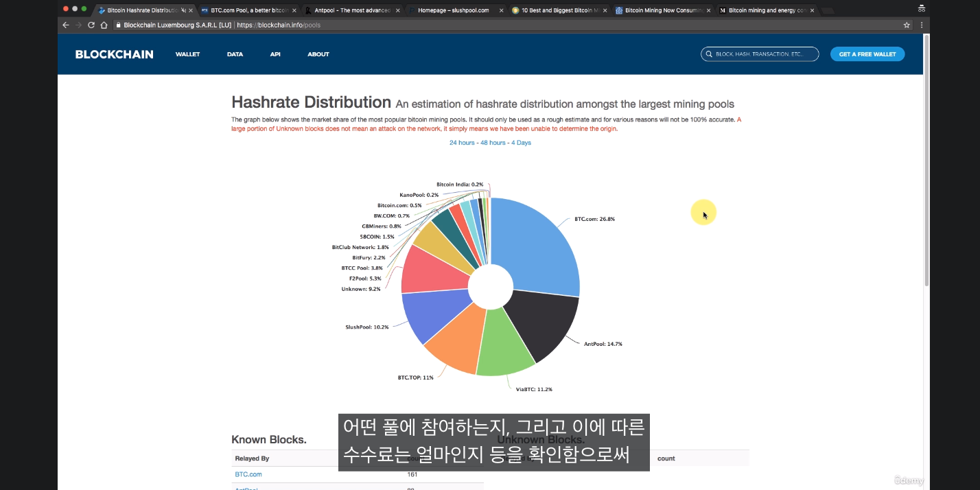
Task: Select the 48 hours time range link
Action: click(x=493, y=143)
